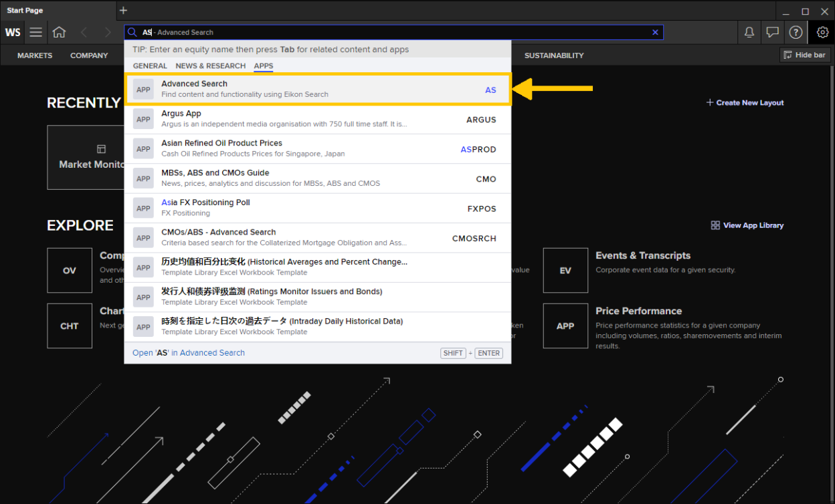
Task: Open the MARKETS menu
Action: tap(34, 55)
